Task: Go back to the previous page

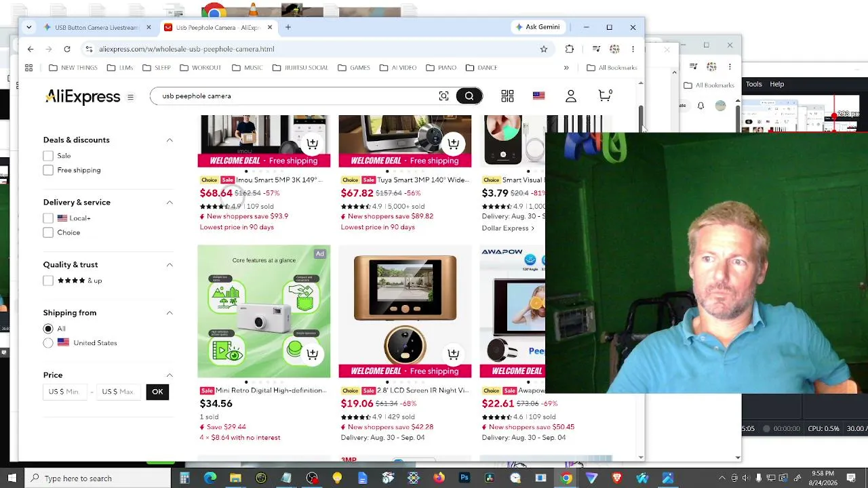Action: tap(31, 49)
